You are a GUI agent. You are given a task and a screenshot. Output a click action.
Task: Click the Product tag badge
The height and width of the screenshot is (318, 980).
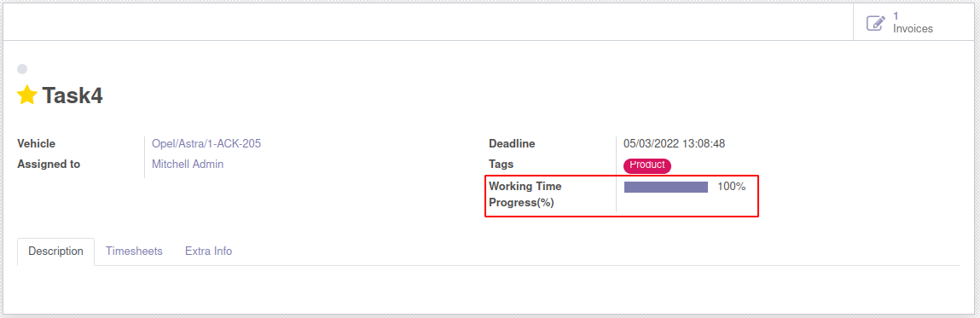pyautogui.click(x=647, y=165)
